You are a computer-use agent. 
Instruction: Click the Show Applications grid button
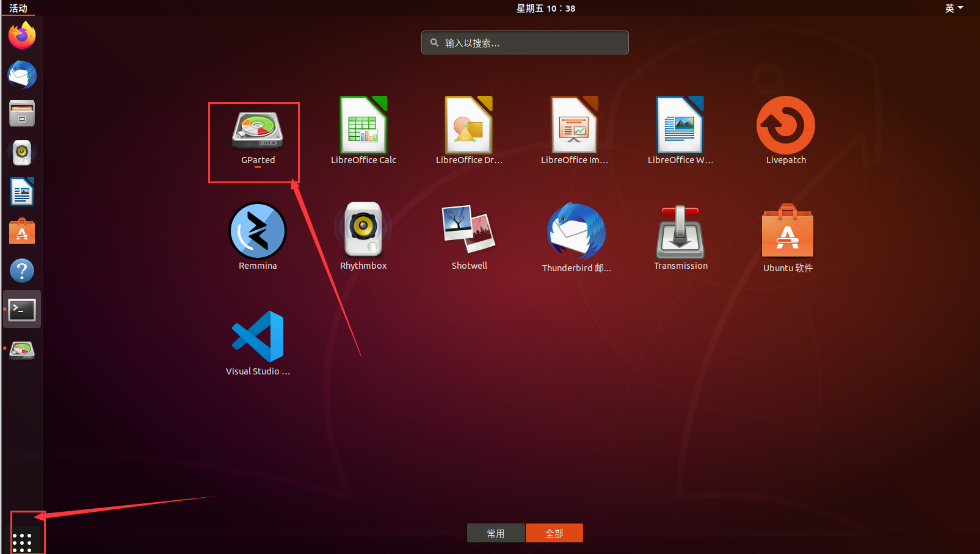coord(22,542)
